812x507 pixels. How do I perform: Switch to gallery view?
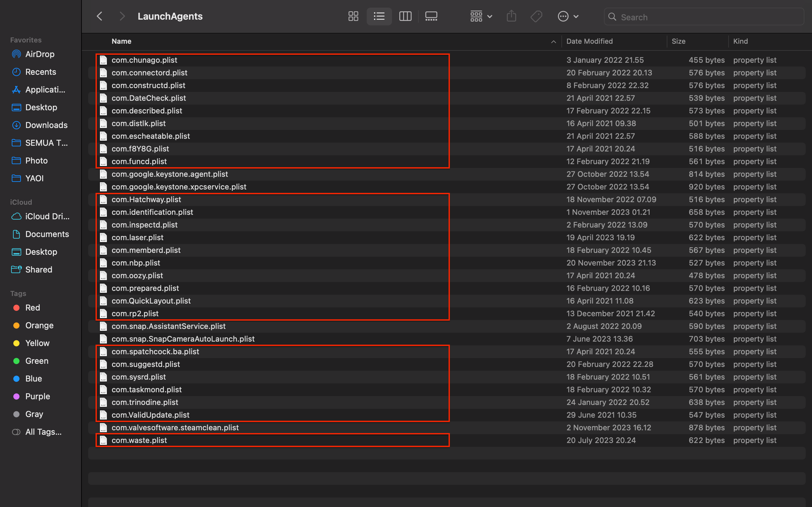431,16
